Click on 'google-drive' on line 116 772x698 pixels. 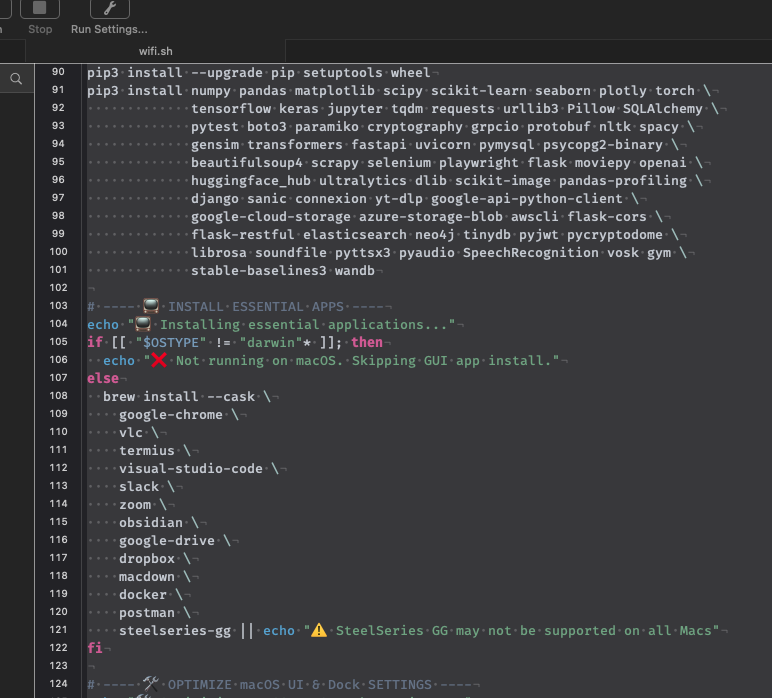point(166,541)
